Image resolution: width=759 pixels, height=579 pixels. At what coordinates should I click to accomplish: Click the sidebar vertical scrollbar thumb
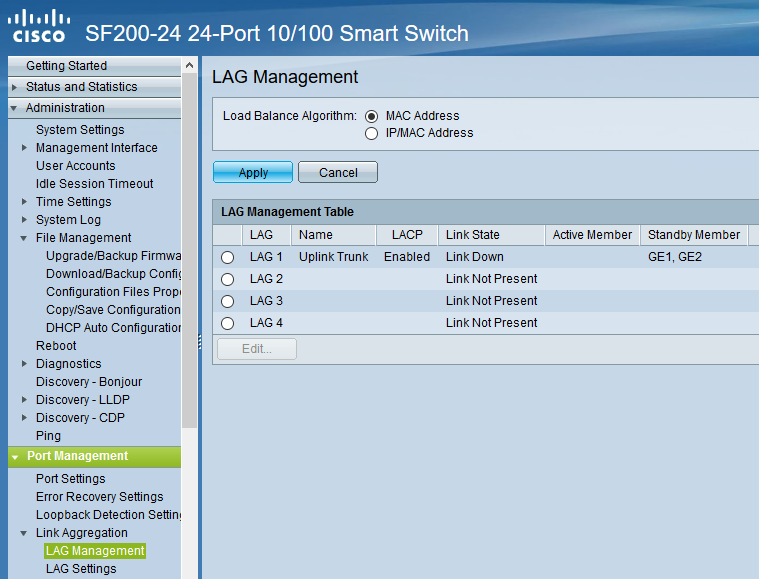189,250
